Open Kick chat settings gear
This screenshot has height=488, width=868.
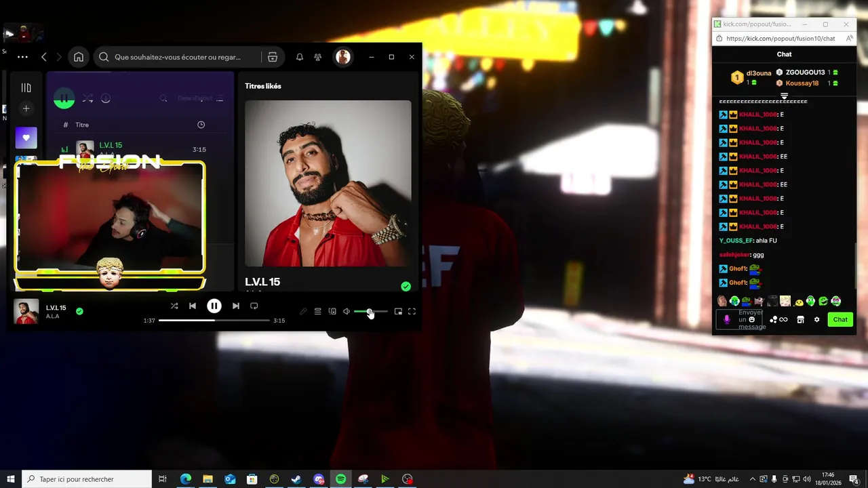click(x=816, y=319)
